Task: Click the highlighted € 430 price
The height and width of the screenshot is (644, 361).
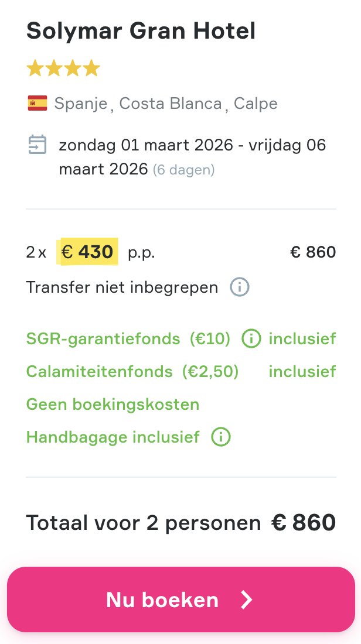Action: (x=87, y=252)
